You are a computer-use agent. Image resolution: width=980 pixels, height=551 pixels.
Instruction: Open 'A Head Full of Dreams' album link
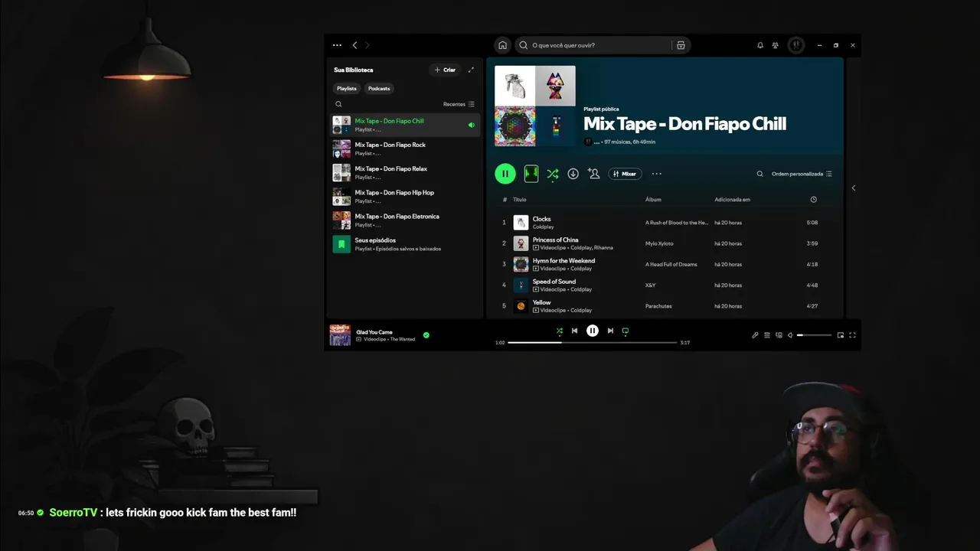point(671,264)
